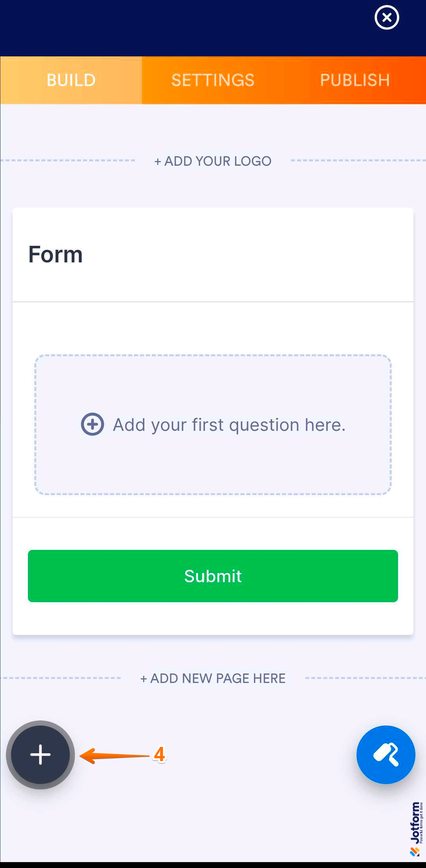The height and width of the screenshot is (868, 426).
Task: Click the + ADD YOUR LOGO link
Action: click(213, 161)
